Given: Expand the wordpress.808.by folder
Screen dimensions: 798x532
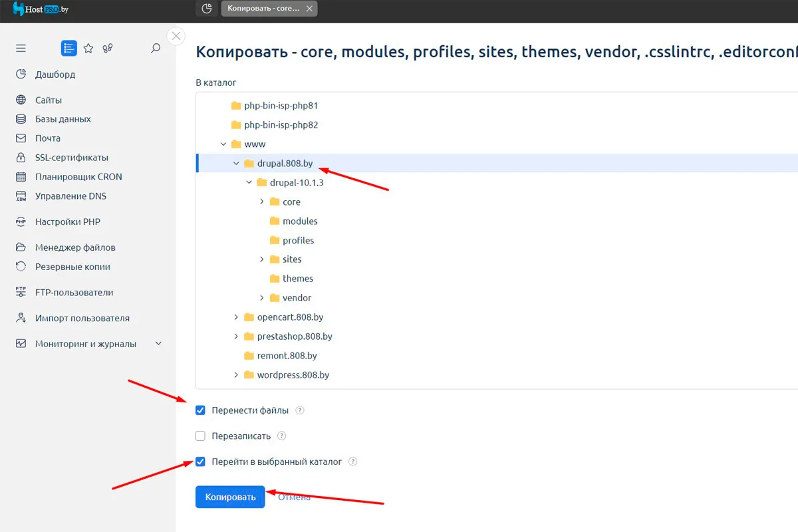Looking at the screenshot, I should (x=236, y=375).
